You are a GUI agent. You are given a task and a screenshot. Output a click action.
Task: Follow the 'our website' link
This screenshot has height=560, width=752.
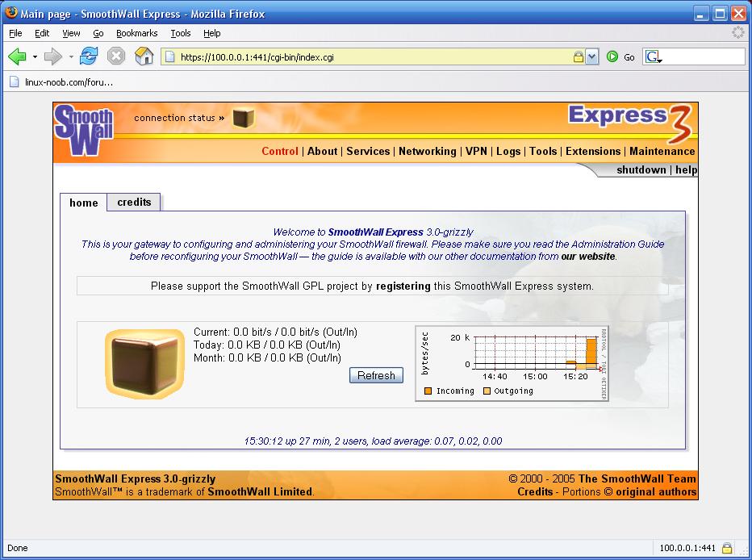tap(588, 257)
